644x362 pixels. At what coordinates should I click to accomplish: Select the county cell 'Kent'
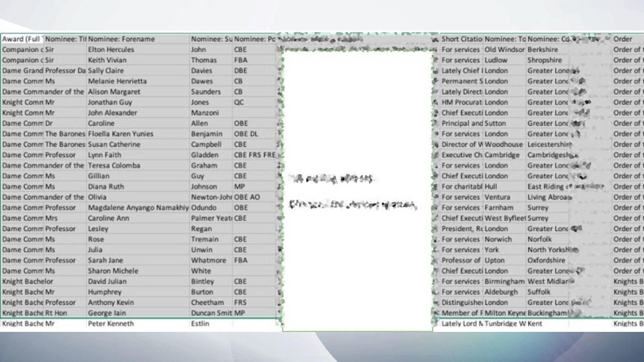tap(547, 323)
